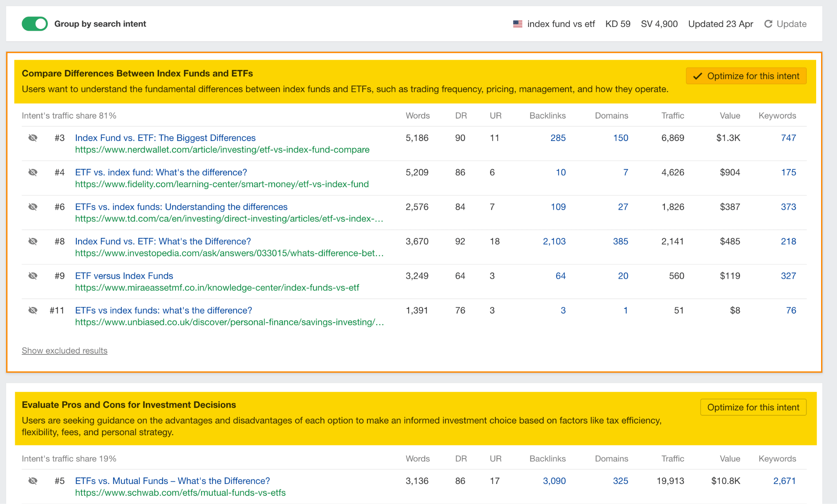This screenshot has height=504, width=837.
Task: Hide the TD #6 result
Action: [33, 207]
